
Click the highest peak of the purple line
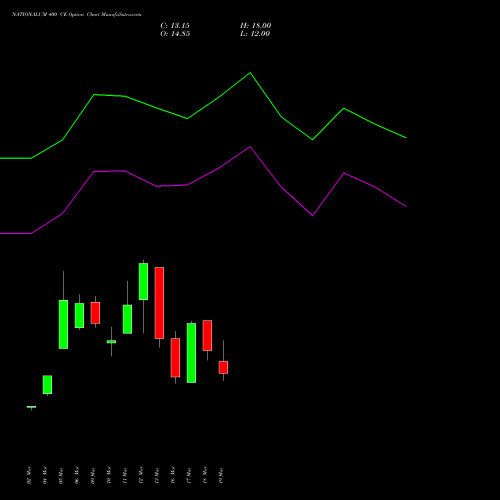coord(250,147)
